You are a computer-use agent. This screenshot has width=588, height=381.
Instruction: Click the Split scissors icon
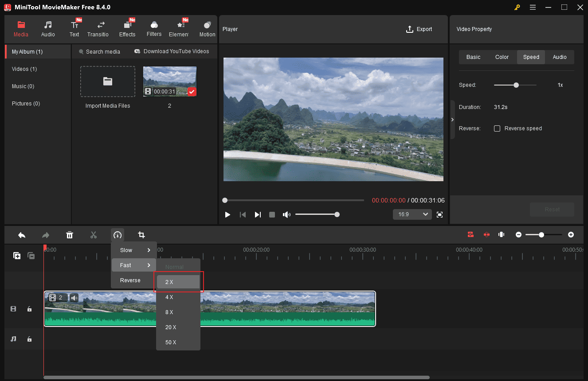coord(94,235)
